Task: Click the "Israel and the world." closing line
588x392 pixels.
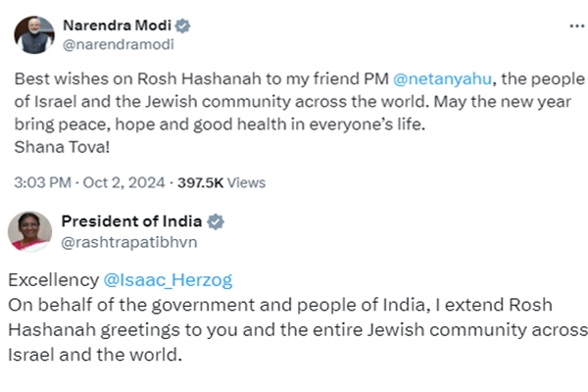Action: point(95,354)
